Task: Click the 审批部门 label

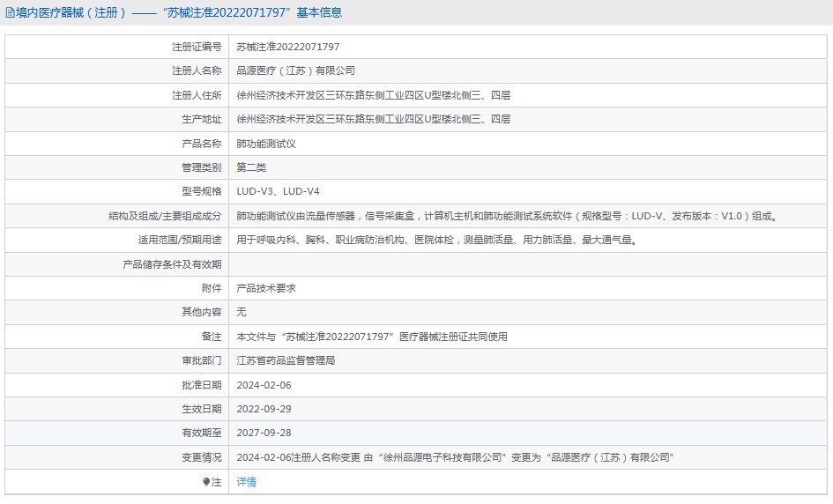Action: [202, 360]
